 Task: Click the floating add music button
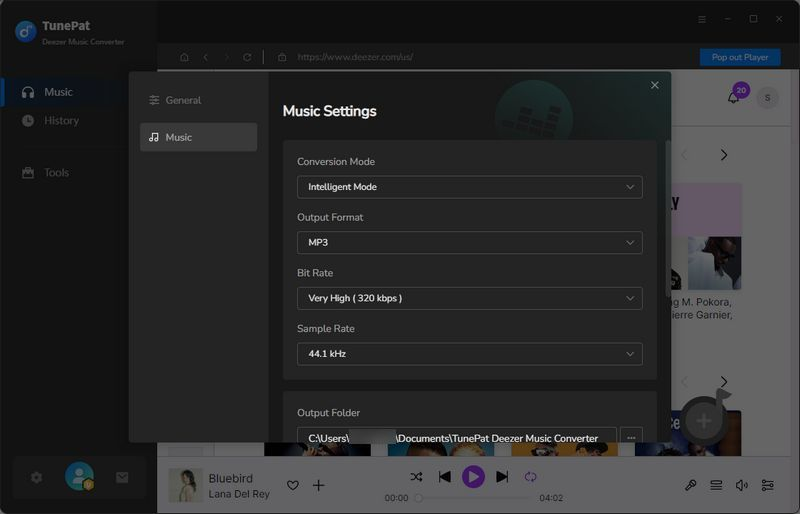pos(704,421)
